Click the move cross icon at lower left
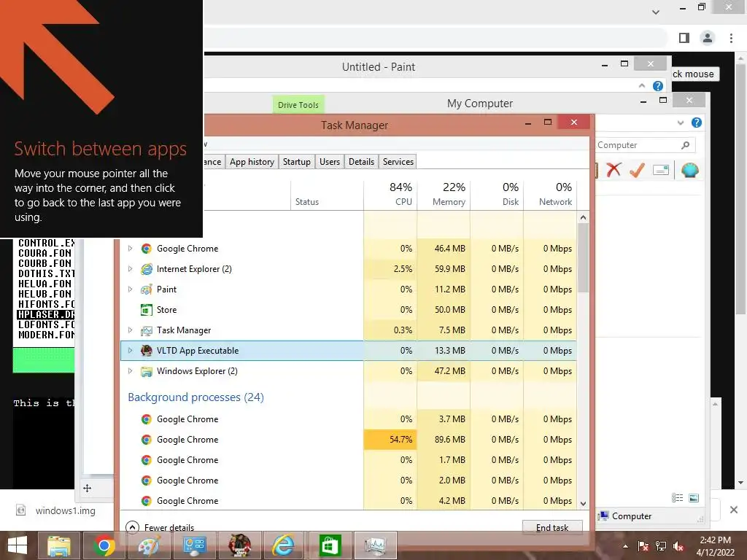The image size is (747, 560). [x=88, y=488]
